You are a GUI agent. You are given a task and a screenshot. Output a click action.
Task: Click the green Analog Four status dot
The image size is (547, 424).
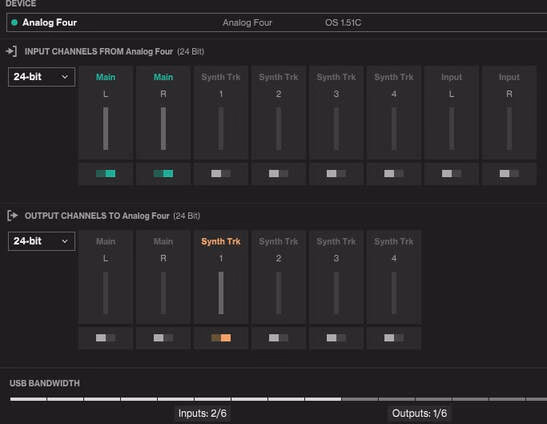(14, 23)
